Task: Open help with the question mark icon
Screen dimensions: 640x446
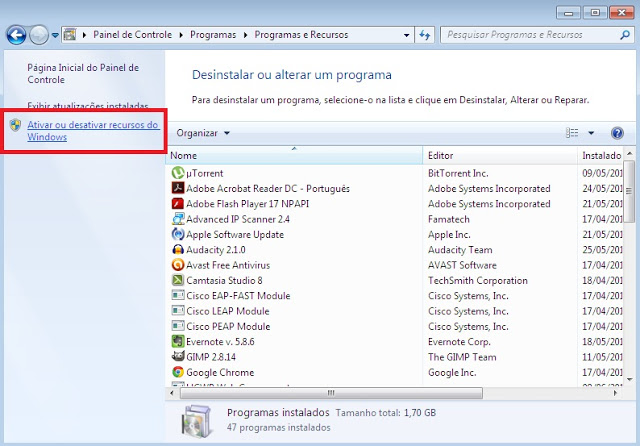Action: pos(617,133)
